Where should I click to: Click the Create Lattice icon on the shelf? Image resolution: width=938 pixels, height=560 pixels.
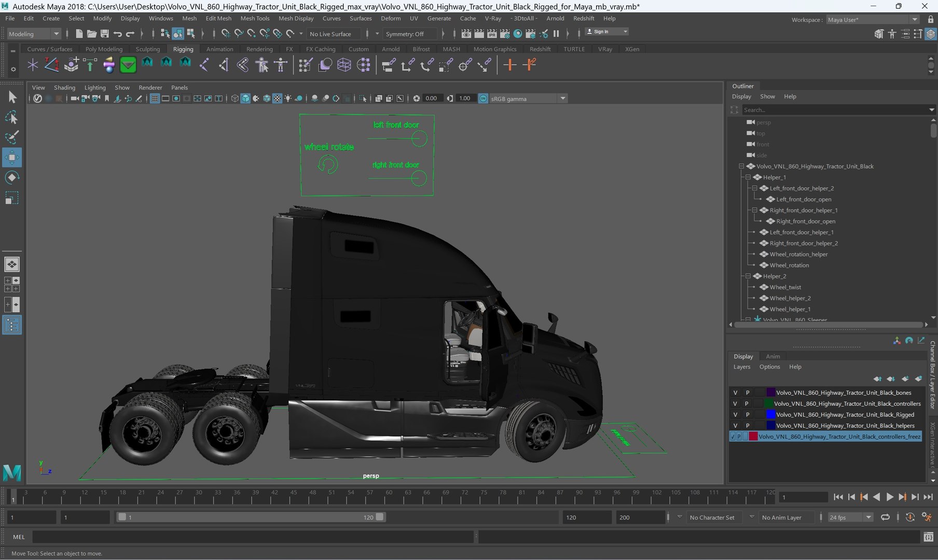[x=344, y=65]
